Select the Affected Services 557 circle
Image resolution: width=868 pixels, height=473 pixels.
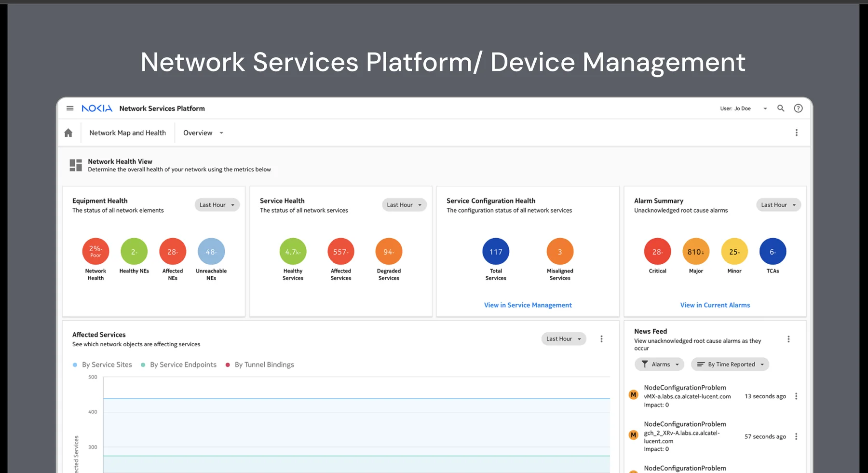[341, 251]
